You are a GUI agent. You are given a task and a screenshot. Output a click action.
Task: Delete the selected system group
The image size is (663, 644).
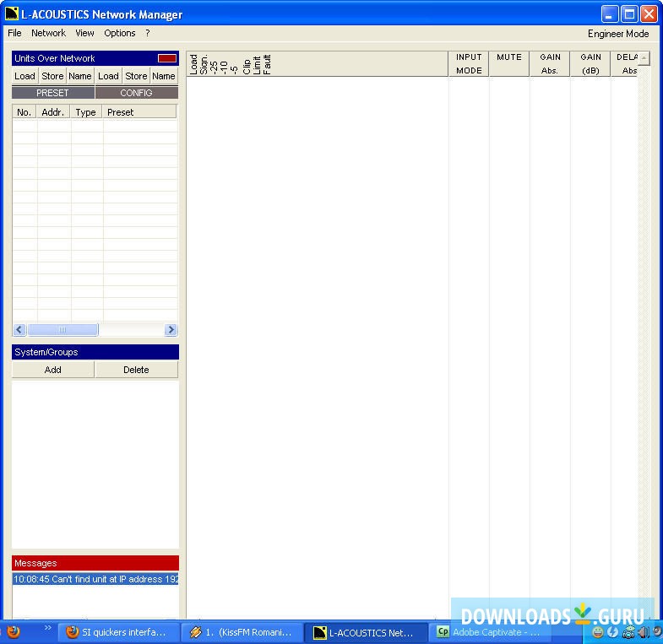tap(136, 370)
